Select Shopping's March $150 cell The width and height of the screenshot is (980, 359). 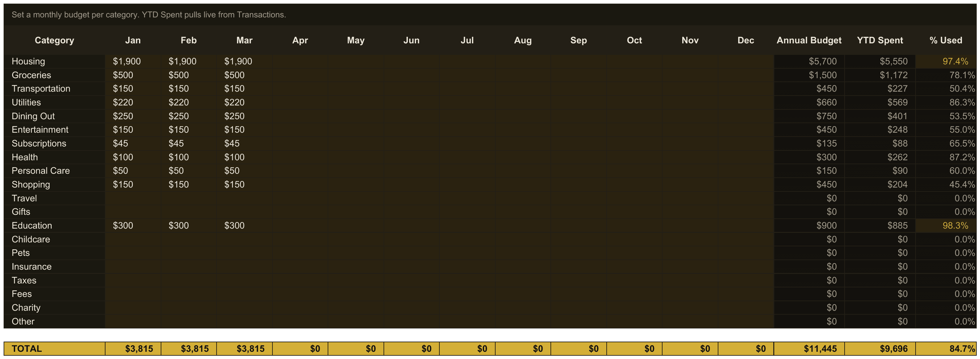[x=244, y=185]
